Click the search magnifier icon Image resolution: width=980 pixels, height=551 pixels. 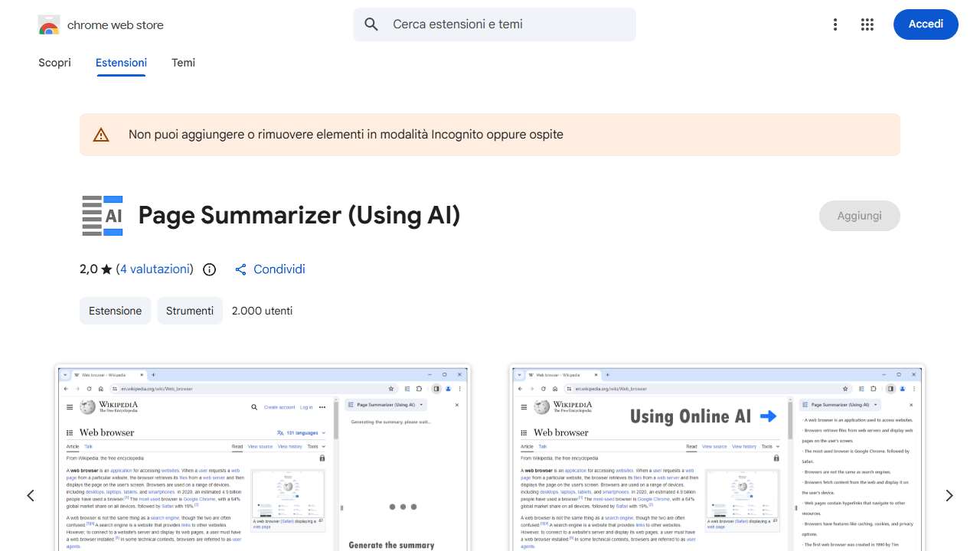pyautogui.click(x=371, y=24)
